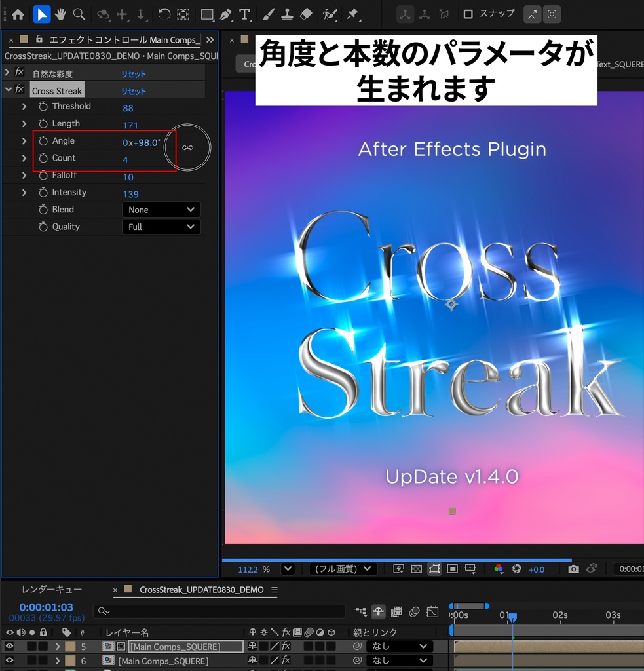
Task: Select the Type text tool
Action: [x=244, y=14]
